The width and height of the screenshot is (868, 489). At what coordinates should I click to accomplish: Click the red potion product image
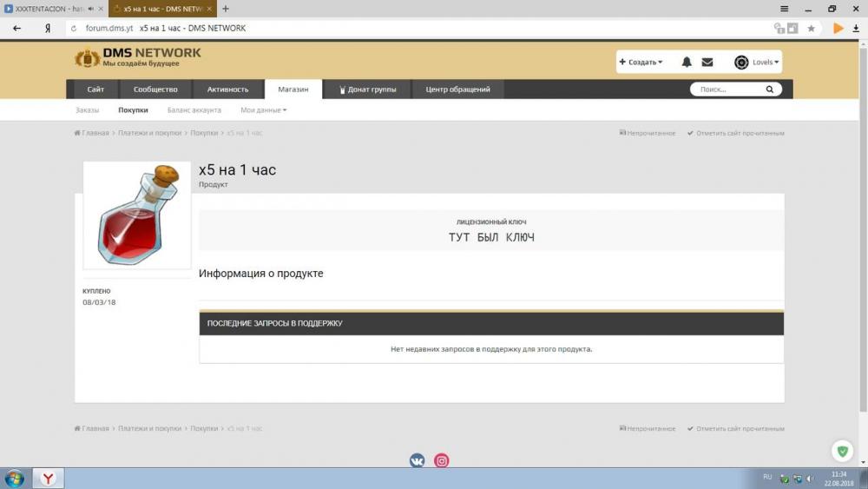pos(137,215)
